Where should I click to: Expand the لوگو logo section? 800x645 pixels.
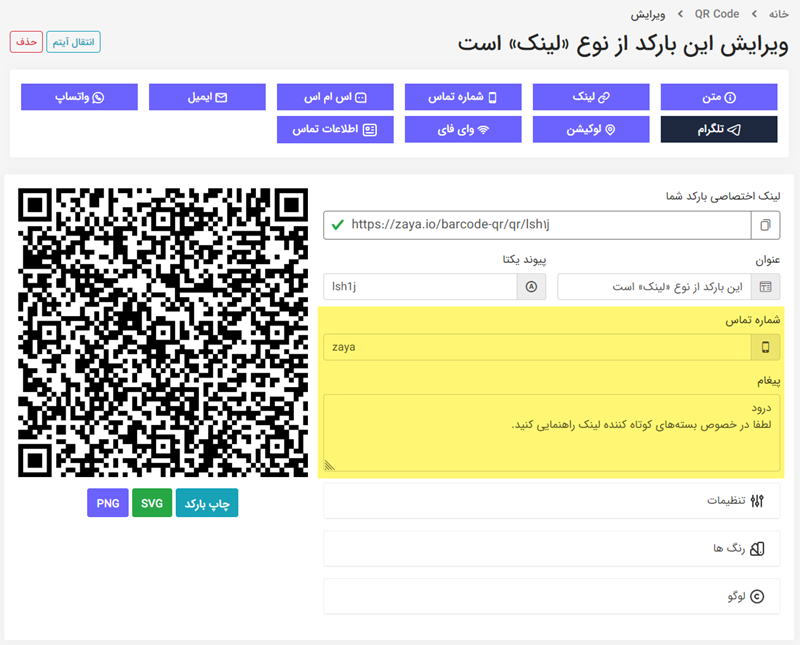[x=552, y=596]
